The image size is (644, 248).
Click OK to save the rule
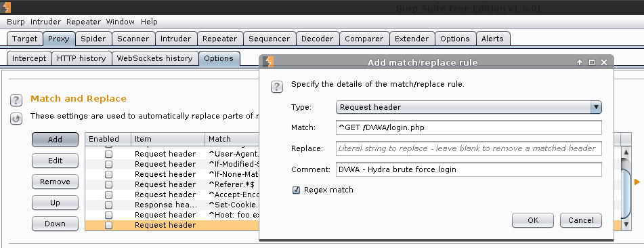pos(533,220)
